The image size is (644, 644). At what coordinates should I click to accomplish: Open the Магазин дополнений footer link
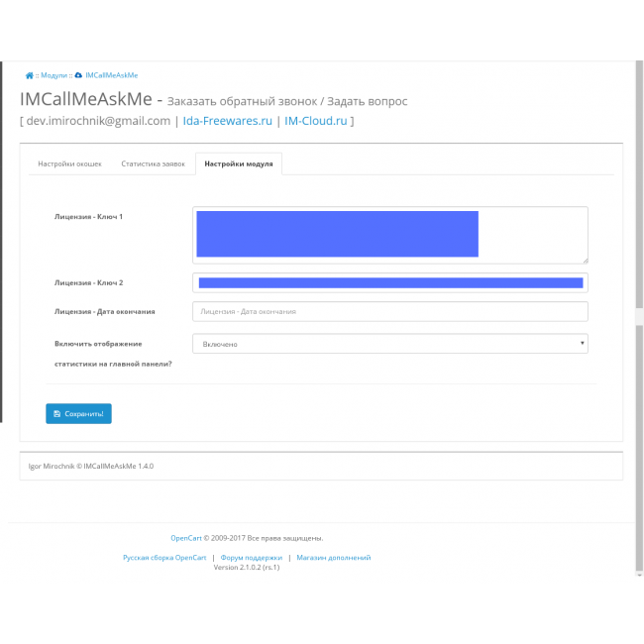pos(334,558)
